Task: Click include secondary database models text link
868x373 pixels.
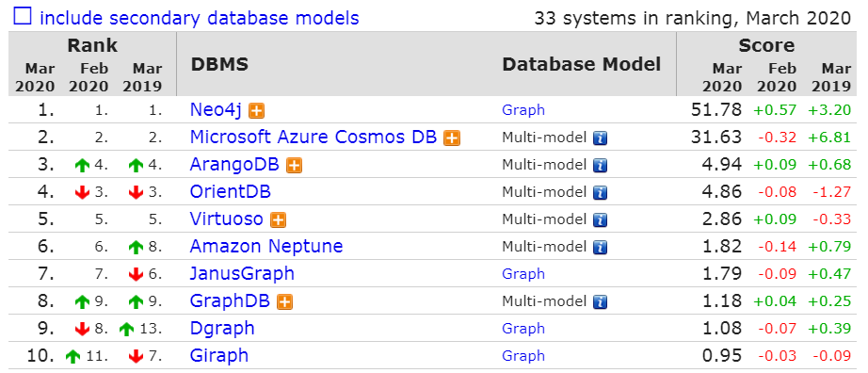Action: click(x=200, y=18)
